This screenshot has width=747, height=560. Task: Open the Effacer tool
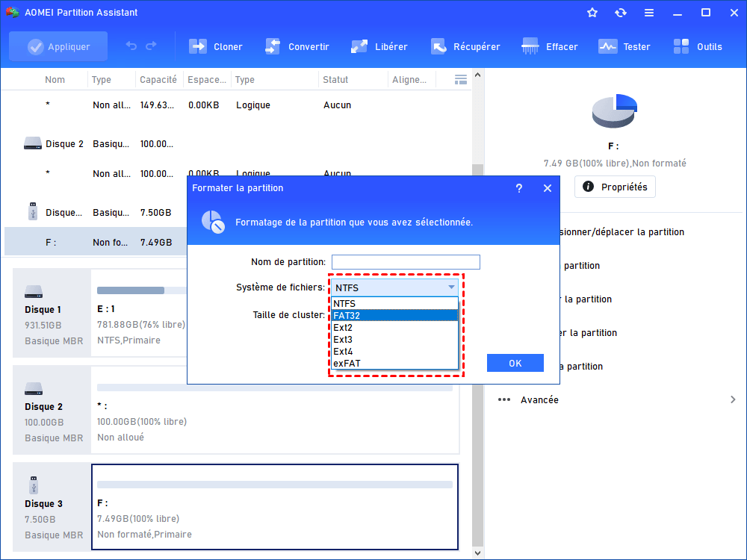click(549, 46)
